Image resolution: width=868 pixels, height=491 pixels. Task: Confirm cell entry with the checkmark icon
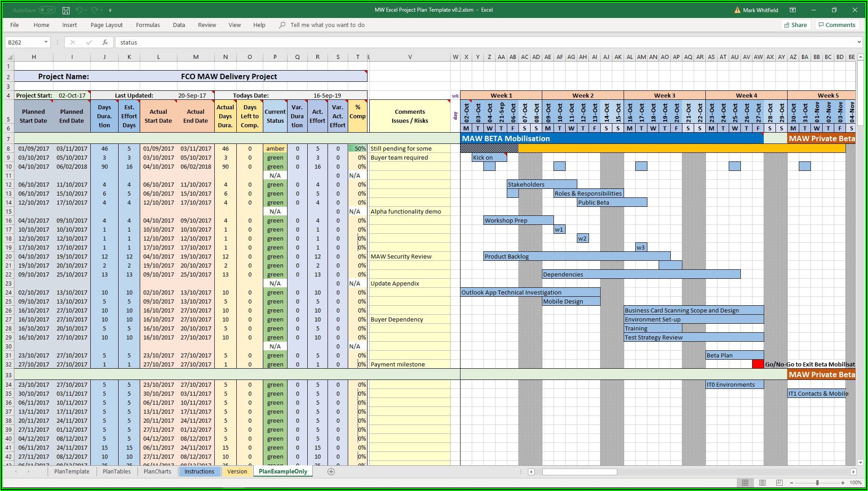(x=89, y=42)
